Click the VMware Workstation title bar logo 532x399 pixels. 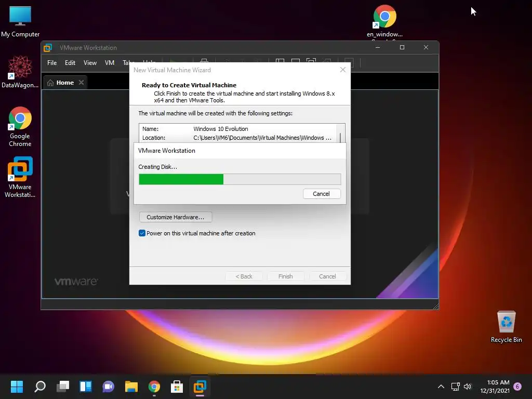[x=48, y=48]
